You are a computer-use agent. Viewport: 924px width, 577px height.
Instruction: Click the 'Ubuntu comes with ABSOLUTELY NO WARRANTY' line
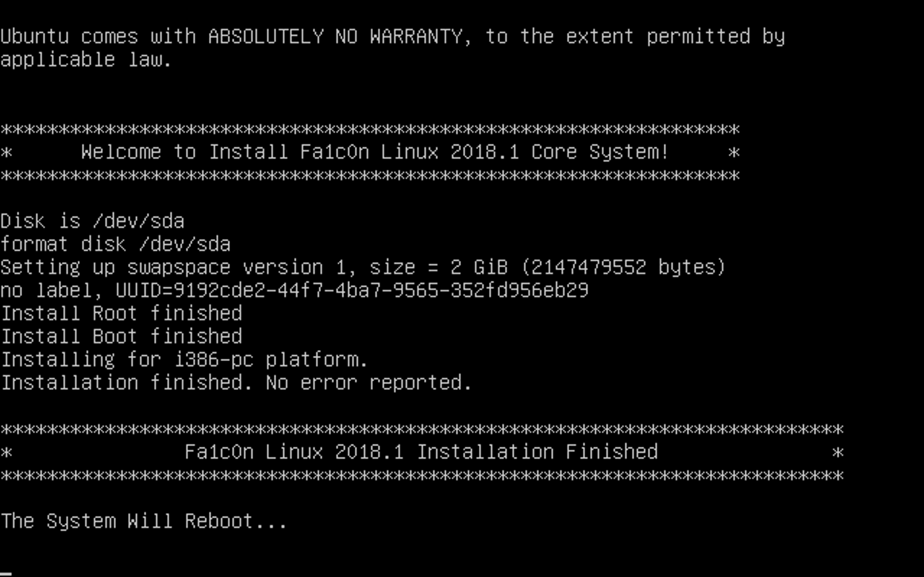[392, 37]
